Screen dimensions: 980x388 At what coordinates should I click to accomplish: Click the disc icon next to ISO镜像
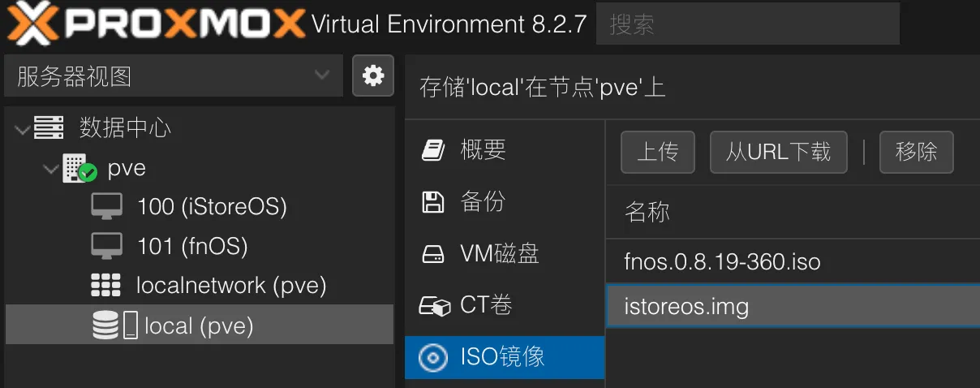tap(433, 357)
